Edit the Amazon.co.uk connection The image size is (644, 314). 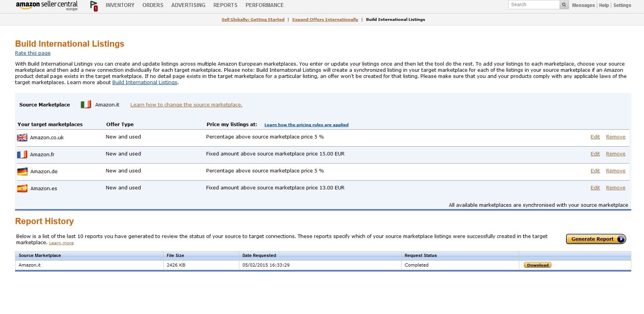click(595, 137)
